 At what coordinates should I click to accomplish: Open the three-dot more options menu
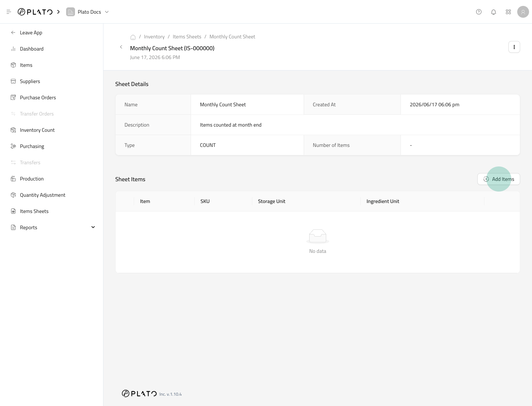click(x=514, y=47)
